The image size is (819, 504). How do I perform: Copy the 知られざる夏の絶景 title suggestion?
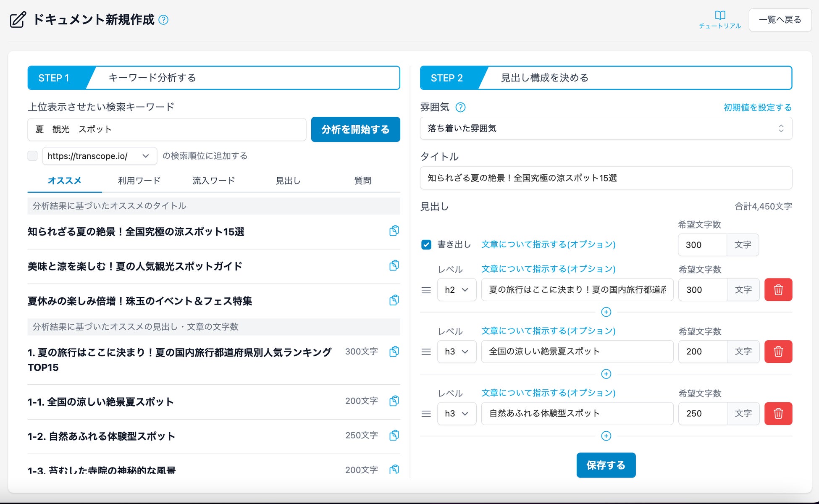pyautogui.click(x=394, y=231)
